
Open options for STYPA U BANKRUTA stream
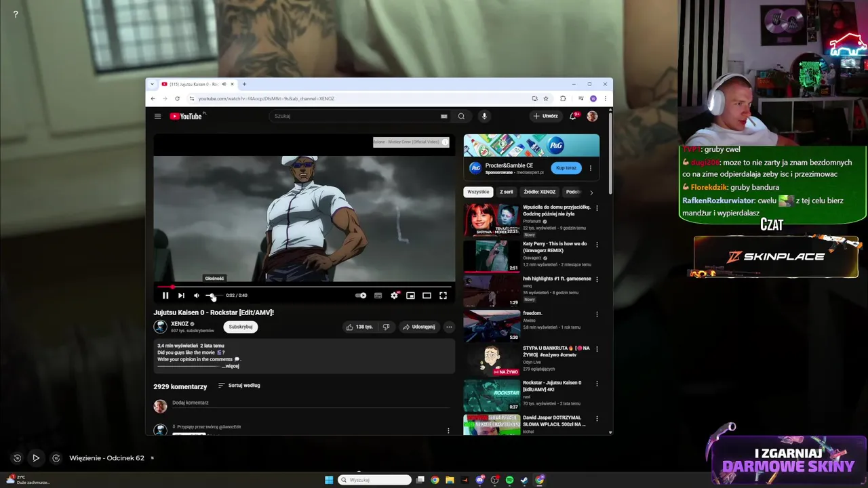point(597,349)
